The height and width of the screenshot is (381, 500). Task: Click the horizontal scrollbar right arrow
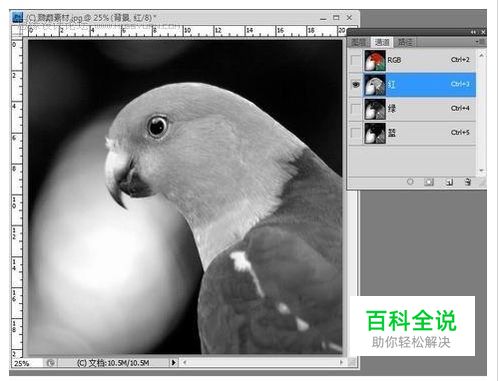point(341,362)
